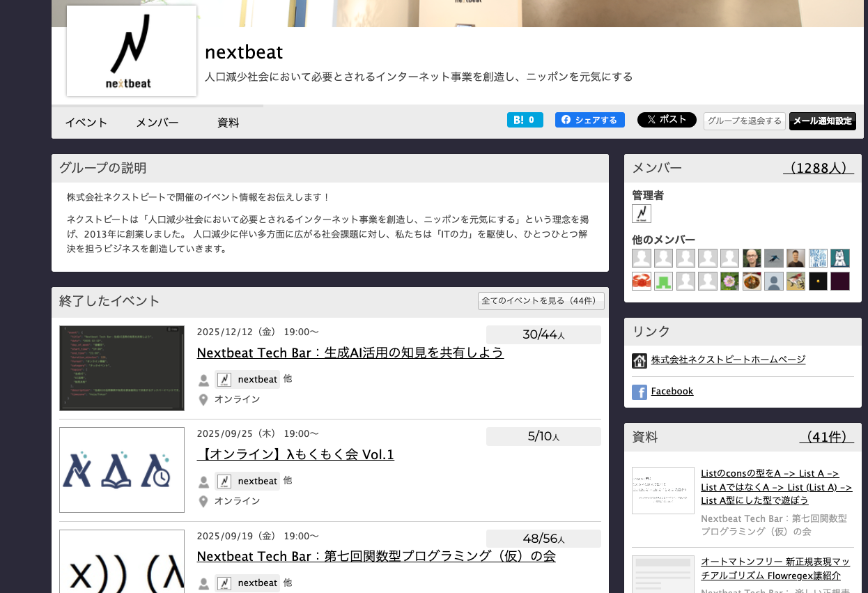The image size is (868, 593).
Task: Click the Hatena bookmark B! button
Action: tap(525, 120)
